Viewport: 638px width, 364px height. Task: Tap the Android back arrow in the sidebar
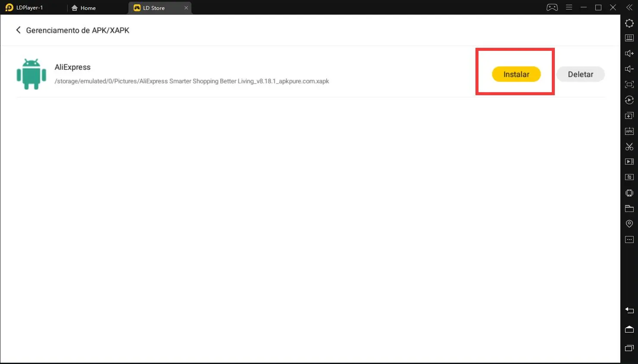pos(629,310)
